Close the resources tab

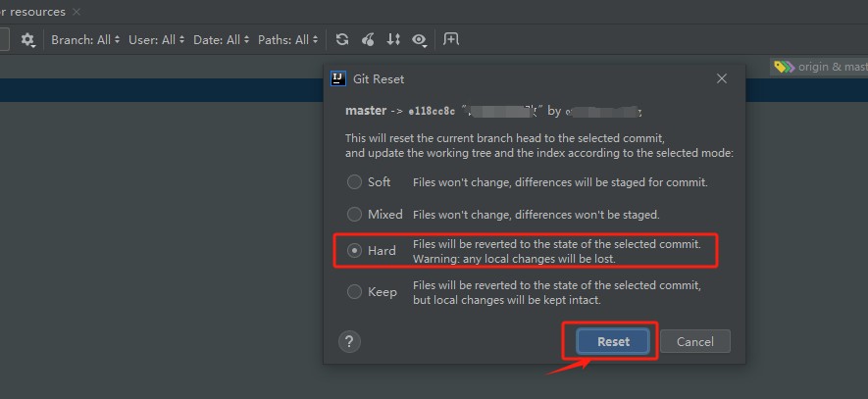click(77, 12)
